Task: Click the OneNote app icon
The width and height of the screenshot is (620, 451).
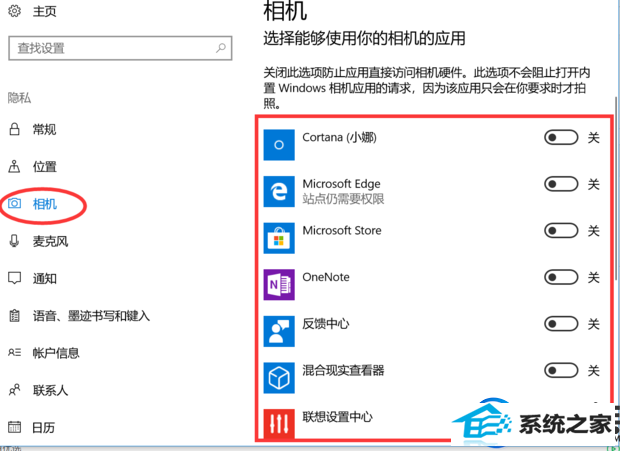Action: [279, 285]
